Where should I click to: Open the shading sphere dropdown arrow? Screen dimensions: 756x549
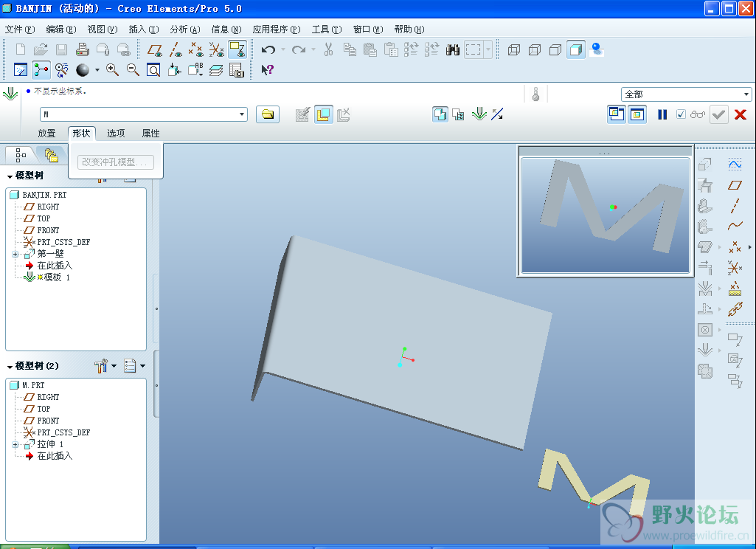97,70
